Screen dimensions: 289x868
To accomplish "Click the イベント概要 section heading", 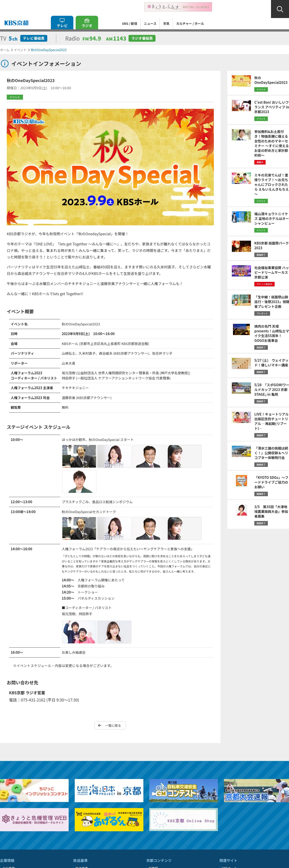I will [x=20, y=311].
